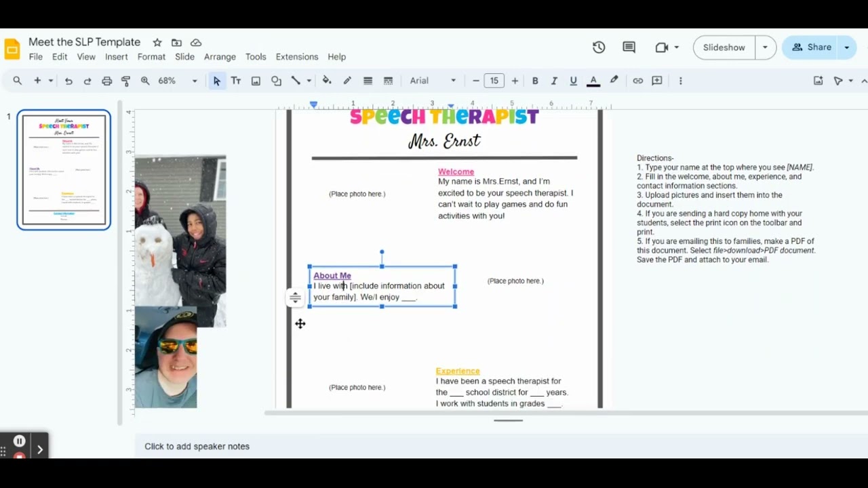Increase font size with plus button
Viewport: 868px width, 488px height.
[515, 81]
